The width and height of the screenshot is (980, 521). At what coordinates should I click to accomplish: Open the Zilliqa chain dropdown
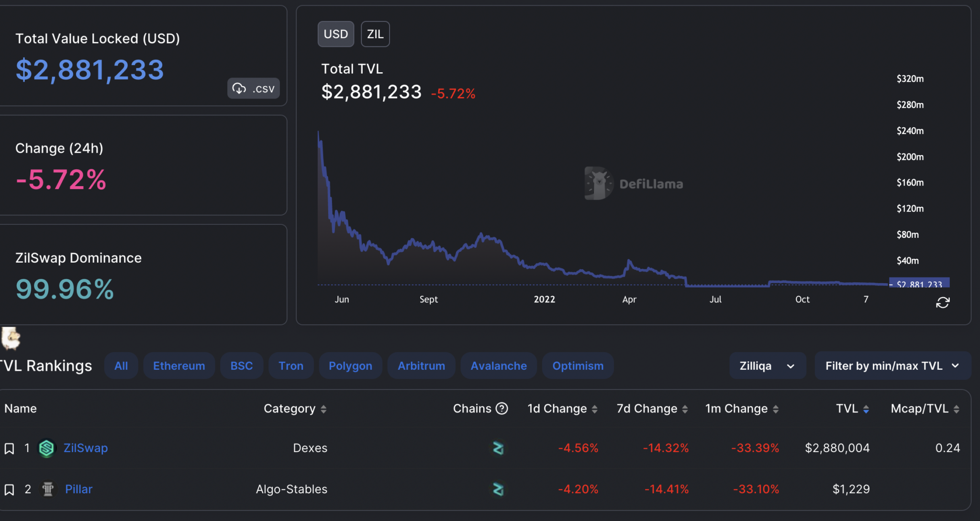[767, 366]
